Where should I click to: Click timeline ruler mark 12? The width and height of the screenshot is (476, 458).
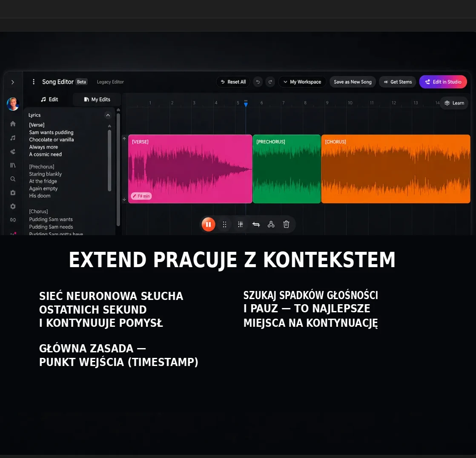[x=394, y=103]
